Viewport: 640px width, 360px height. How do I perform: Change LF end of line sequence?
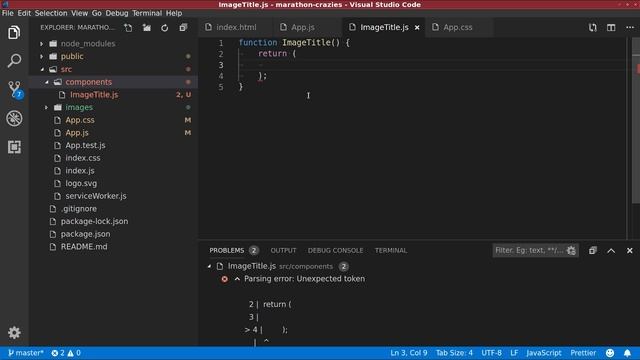coord(514,353)
